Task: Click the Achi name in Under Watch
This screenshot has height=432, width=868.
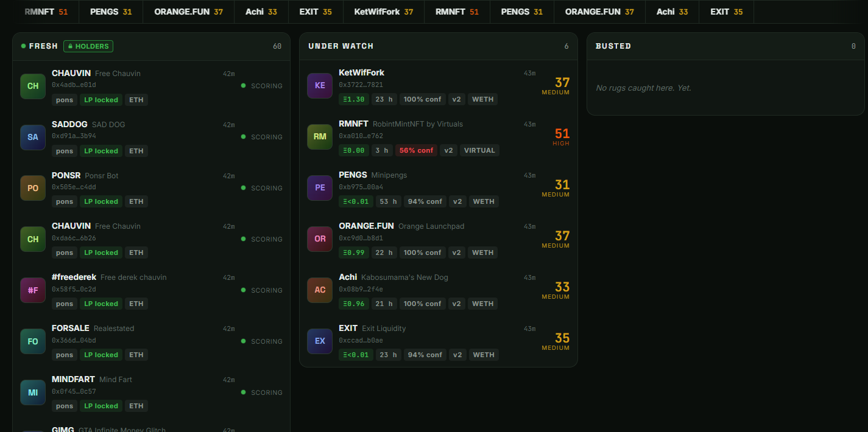Action: pos(348,277)
